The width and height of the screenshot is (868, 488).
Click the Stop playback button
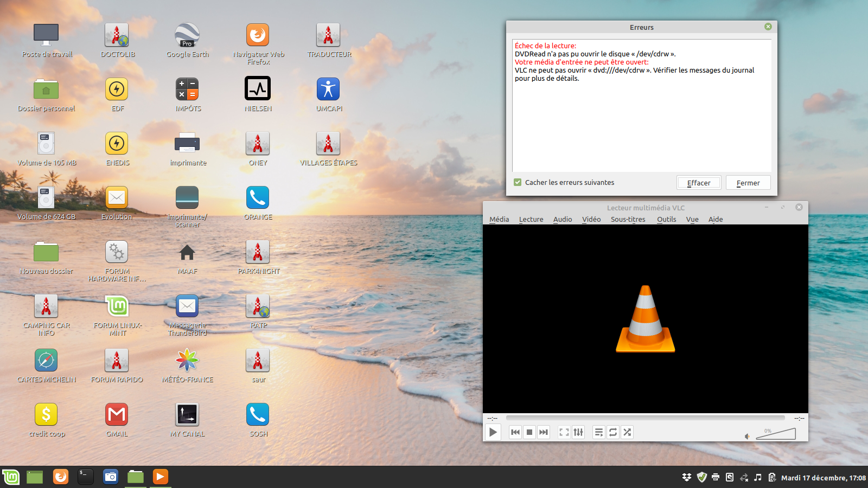click(x=529, y=432)
